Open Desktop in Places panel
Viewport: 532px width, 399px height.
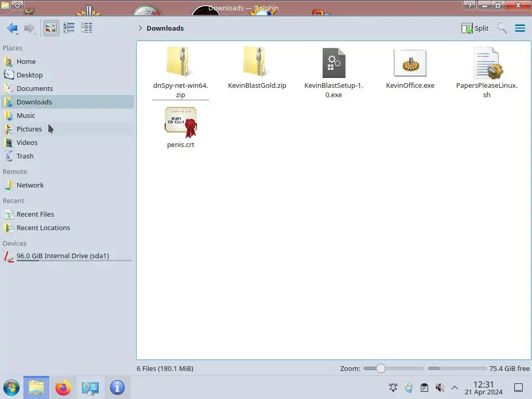pos(68,75)
